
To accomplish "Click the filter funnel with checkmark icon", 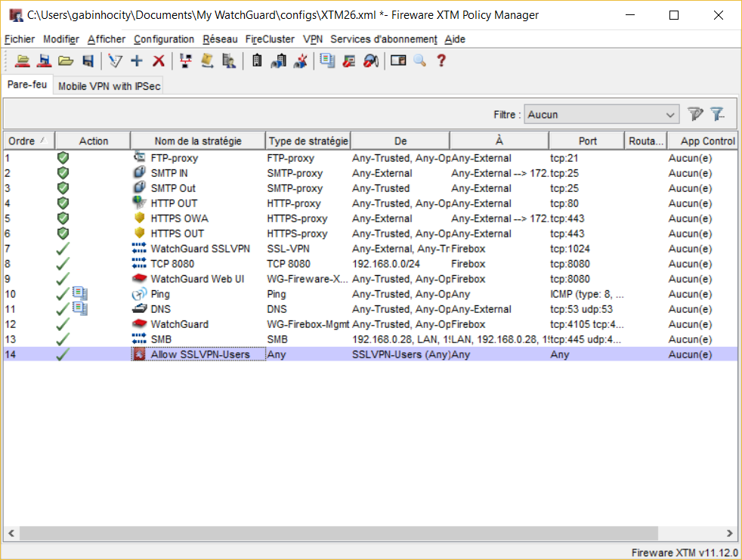I will click(695, 114).
